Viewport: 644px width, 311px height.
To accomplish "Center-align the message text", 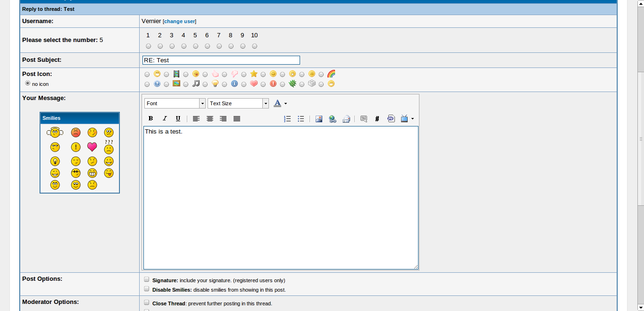I will pos(210,119).
